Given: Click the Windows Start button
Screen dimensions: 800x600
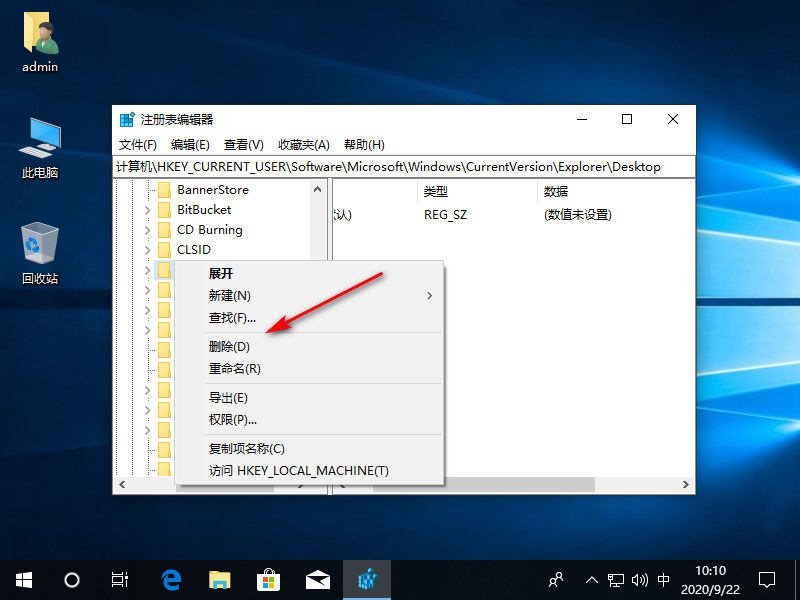Looking at the screenshot, I should tap(23, 579).
